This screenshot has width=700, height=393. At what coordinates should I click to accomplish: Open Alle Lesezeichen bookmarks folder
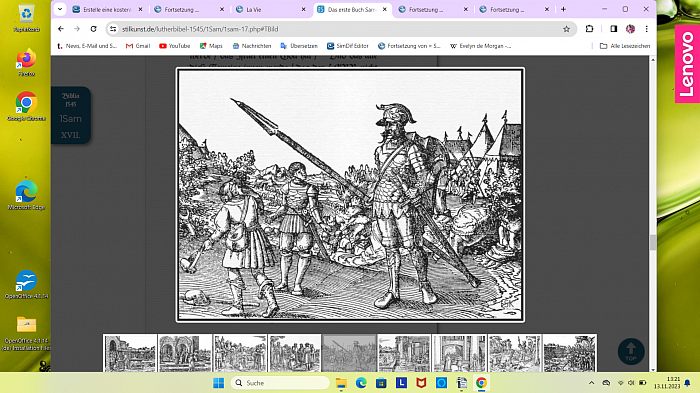[x=625, y=46]
